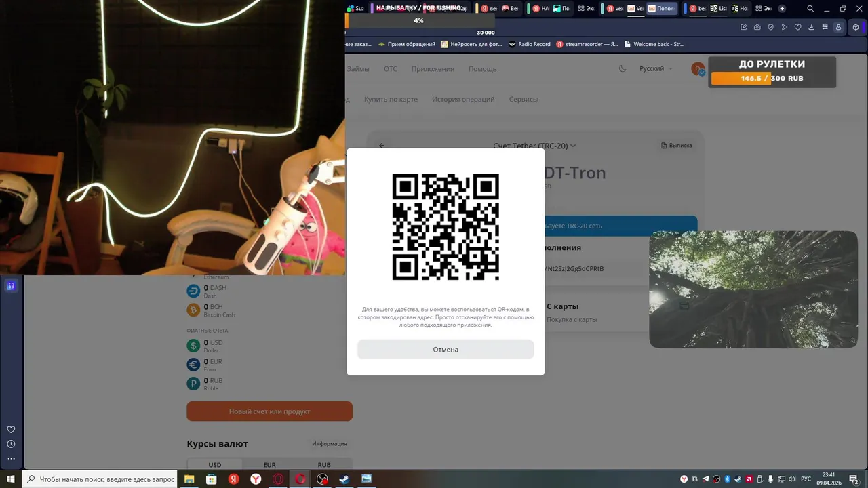Open the streamrecorder bookmark
Viewport: 868px width, 488px height.
(587, 44)
